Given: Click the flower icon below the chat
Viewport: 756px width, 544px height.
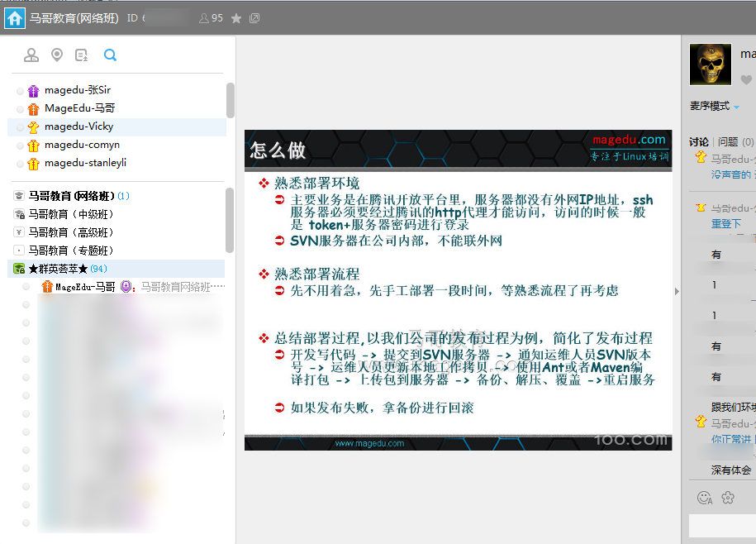Looking at the screenshot, I should [x=728, y=497].
